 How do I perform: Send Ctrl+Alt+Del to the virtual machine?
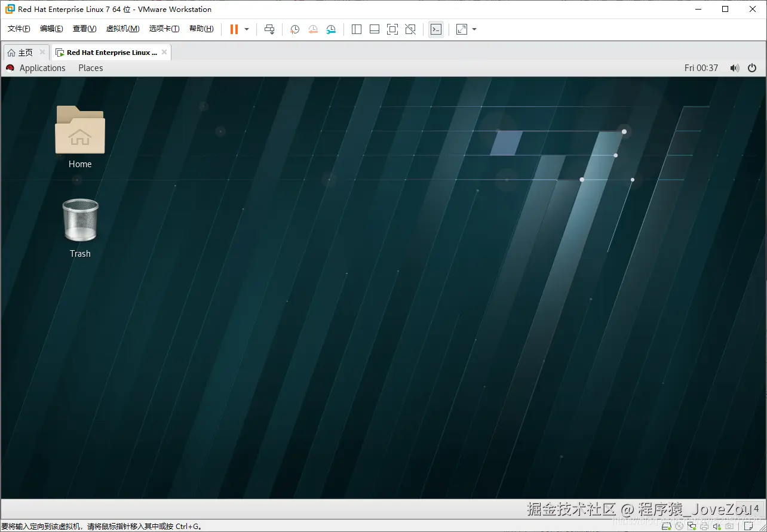click(x=269, y=29)
